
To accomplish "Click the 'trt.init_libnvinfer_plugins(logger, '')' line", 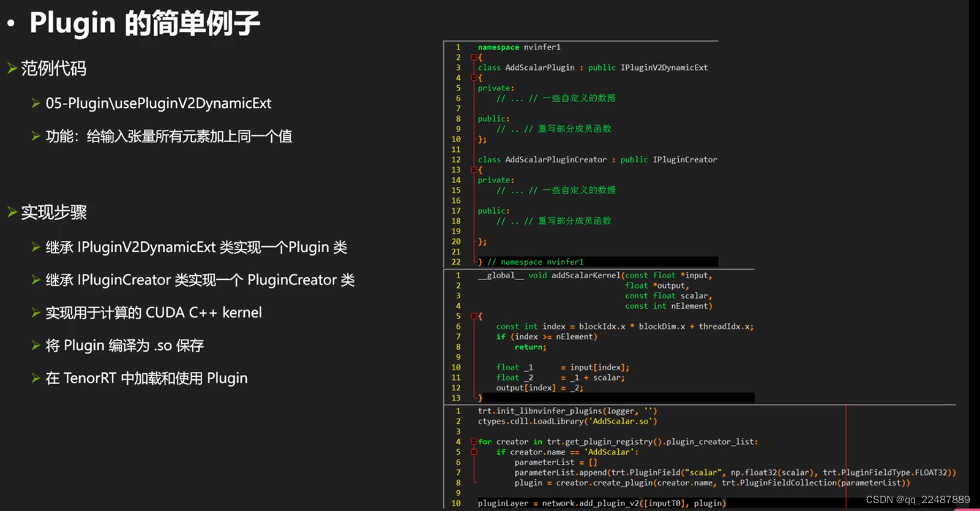I will [x=567, y=411].
